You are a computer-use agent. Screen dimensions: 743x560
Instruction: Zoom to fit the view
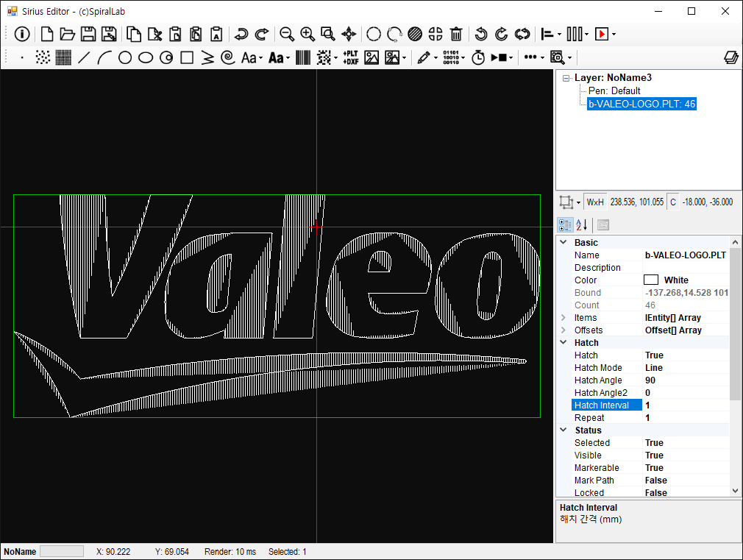point(328,34)
